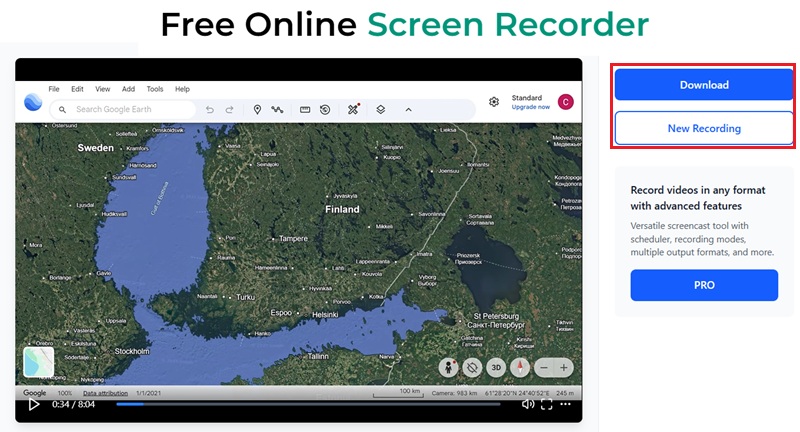This screenshot has width=800, height=432.
Task: Click the Stockholm city label
Action: [x=132, y=351]
